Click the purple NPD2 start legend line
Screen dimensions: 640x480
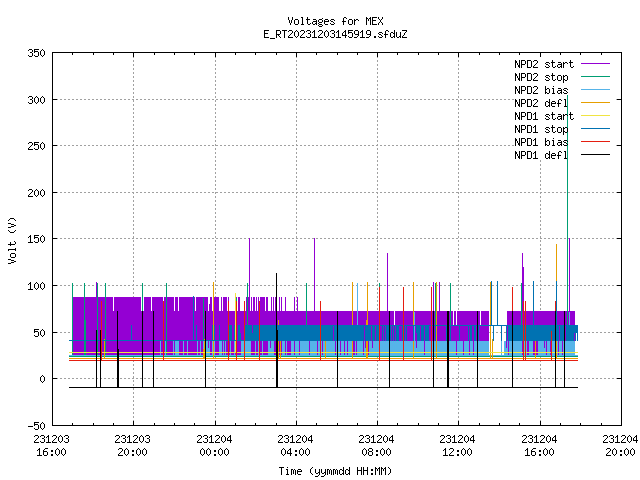point(595,64)
